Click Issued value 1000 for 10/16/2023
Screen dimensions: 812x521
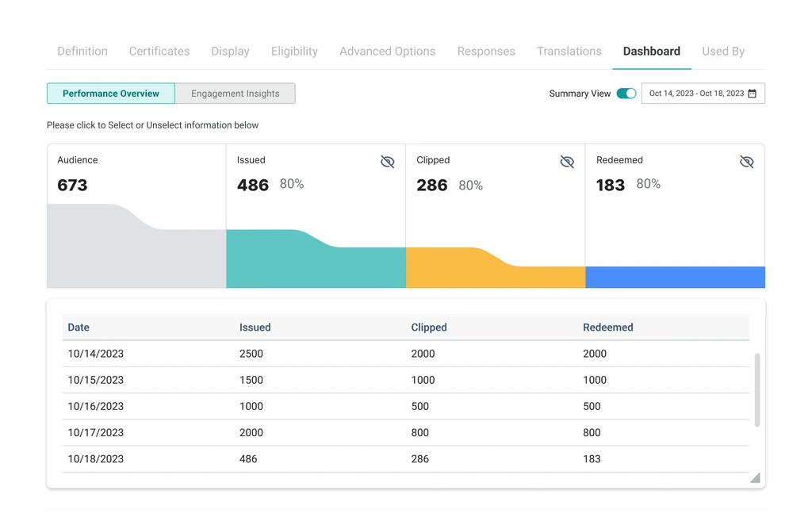(x=251, y=407)
